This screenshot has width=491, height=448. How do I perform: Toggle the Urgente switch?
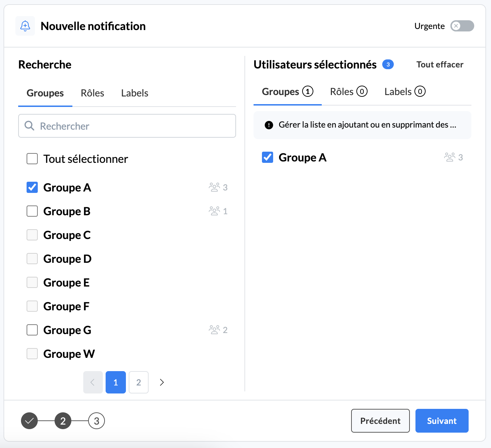click(462, 26)
